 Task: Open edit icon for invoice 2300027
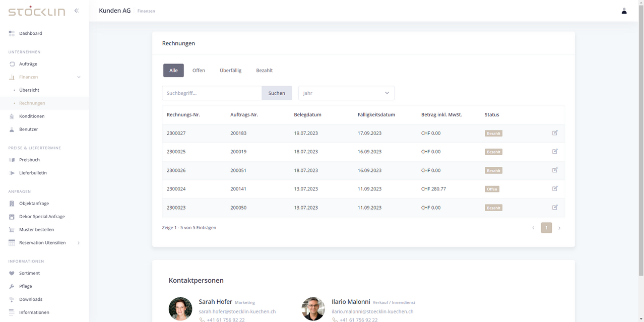pos(555,133)
